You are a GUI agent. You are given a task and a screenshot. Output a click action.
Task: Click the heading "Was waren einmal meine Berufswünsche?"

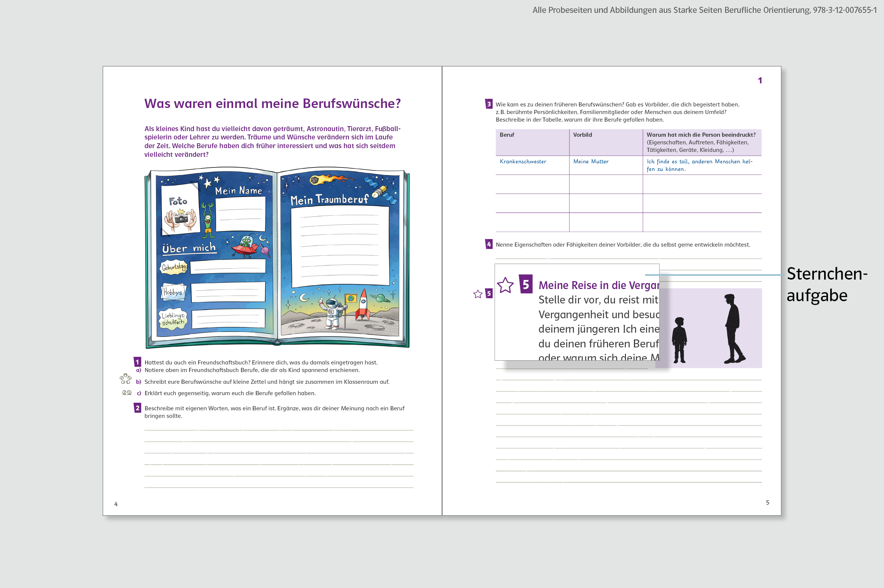coord(272,103)
